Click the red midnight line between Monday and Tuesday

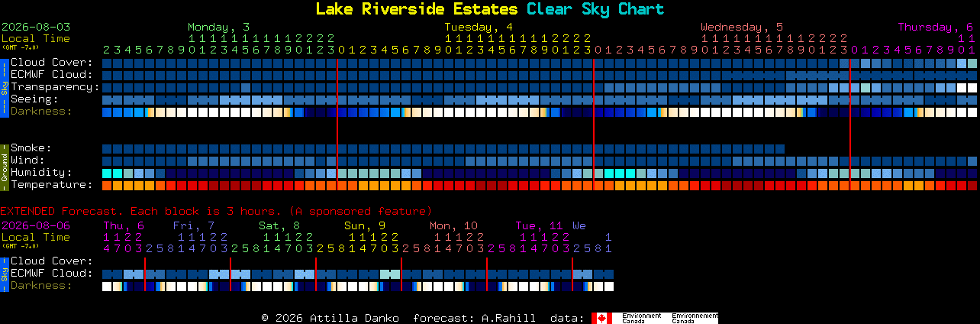[x=337, y=125]
